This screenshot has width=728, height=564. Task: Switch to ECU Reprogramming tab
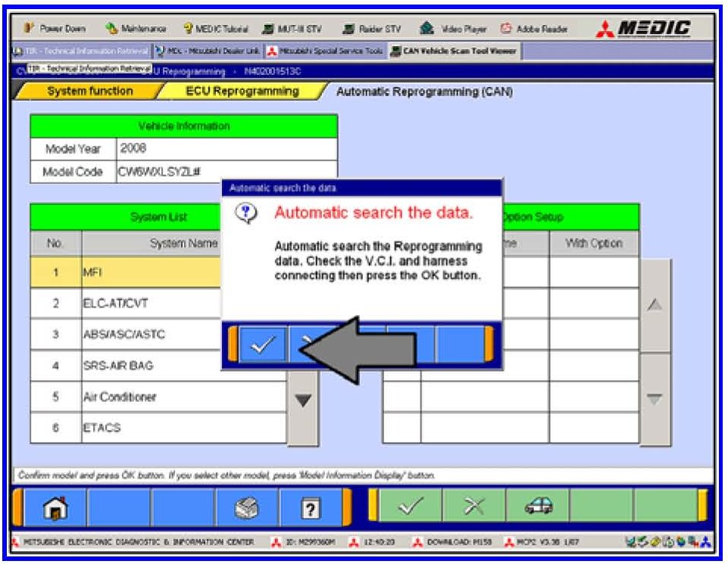point(242,92)
